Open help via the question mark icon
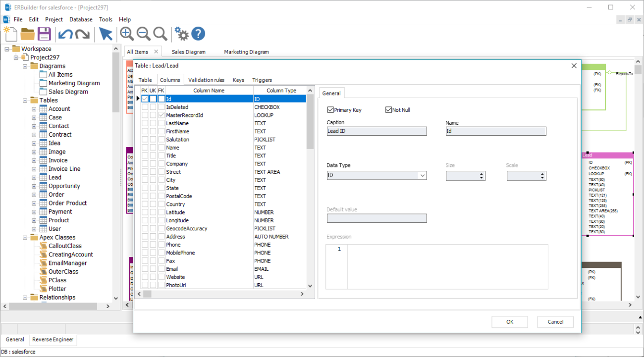Image resolution: width=644 pixels, height=357 pixels. click(x=198, y=34)
